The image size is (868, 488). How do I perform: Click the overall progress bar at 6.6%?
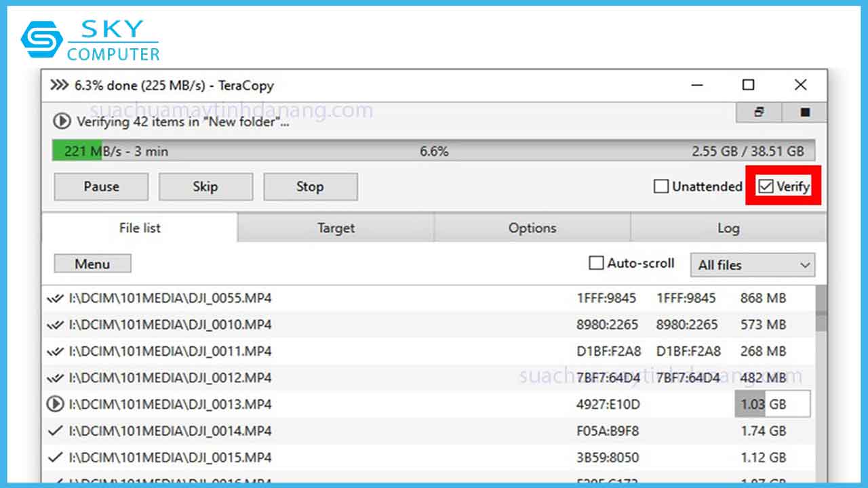[x=433, y=151]
